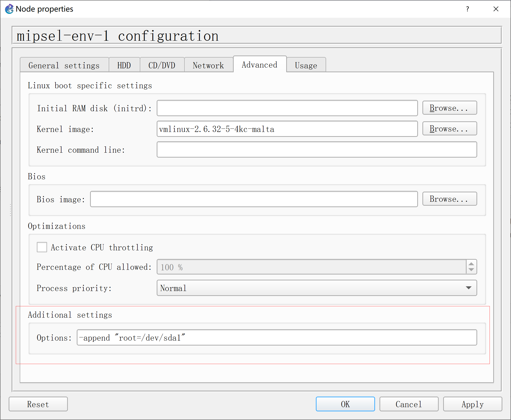Switch to the General settings tab
The height and width of the screenshot is (420, 511).
click(x=64, y=65)
